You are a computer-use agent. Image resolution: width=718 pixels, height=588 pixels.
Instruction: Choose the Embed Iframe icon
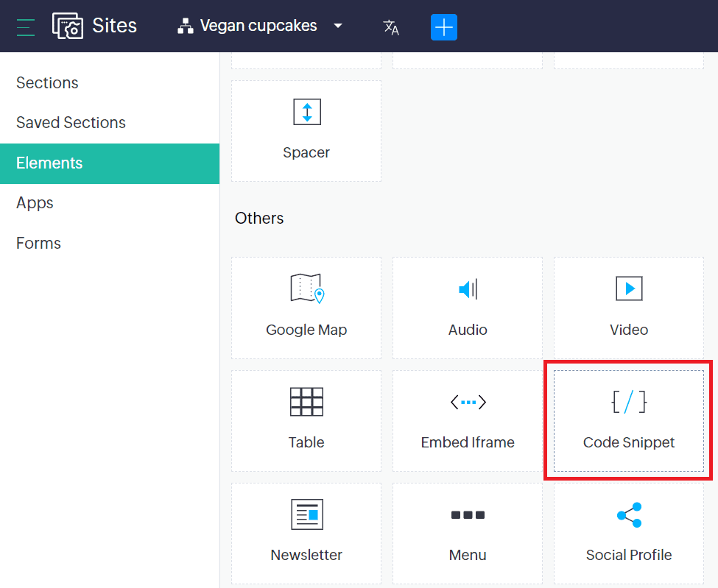[x=468, y=403]
